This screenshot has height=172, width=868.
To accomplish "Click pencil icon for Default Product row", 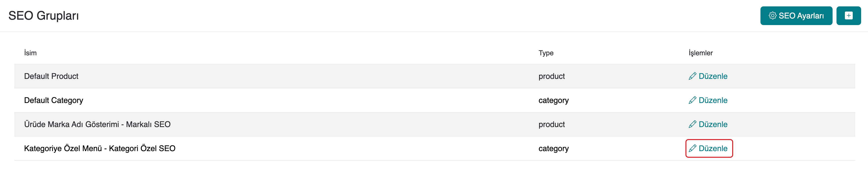I will (692, 76).
